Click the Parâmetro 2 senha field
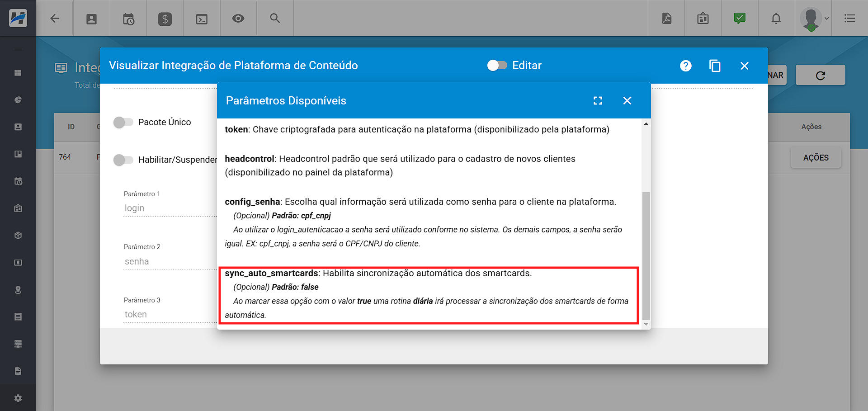 point(170,261)
